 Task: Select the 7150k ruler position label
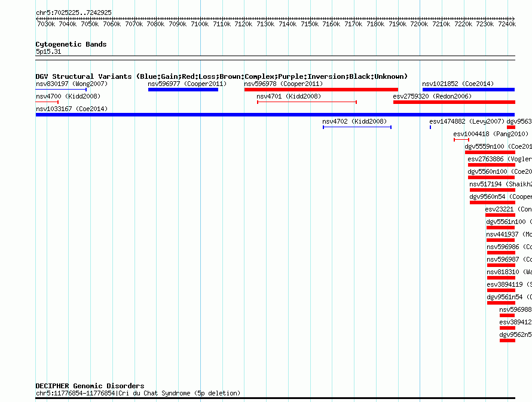point(310,24)
